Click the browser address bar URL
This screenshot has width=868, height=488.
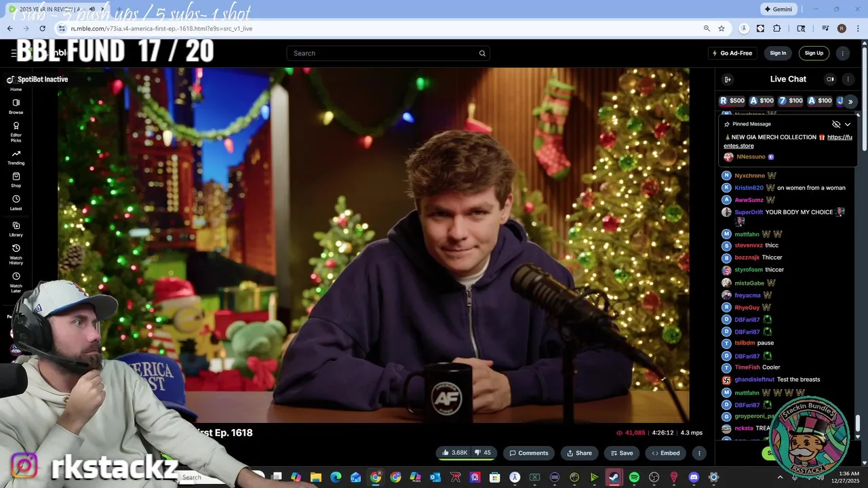(161, 28)
